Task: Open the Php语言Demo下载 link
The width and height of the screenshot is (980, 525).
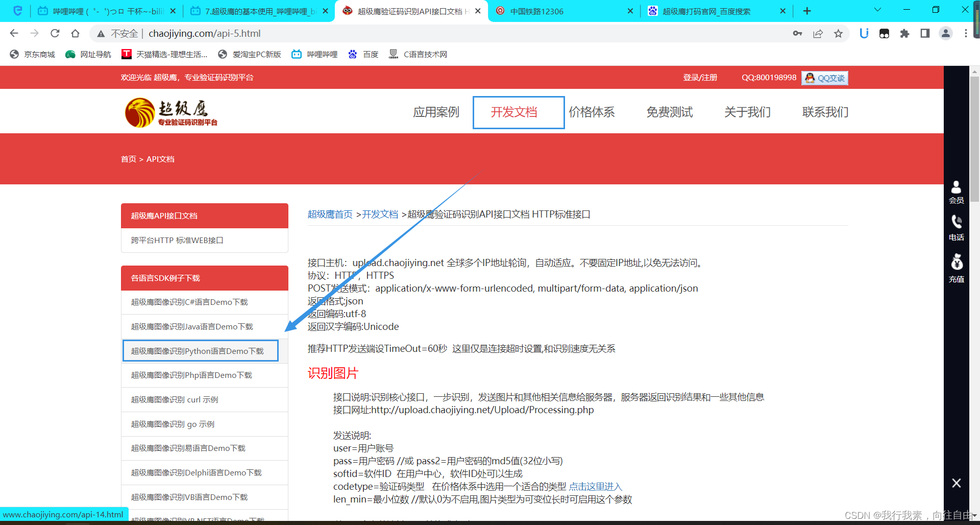Action: coord(205,375)
